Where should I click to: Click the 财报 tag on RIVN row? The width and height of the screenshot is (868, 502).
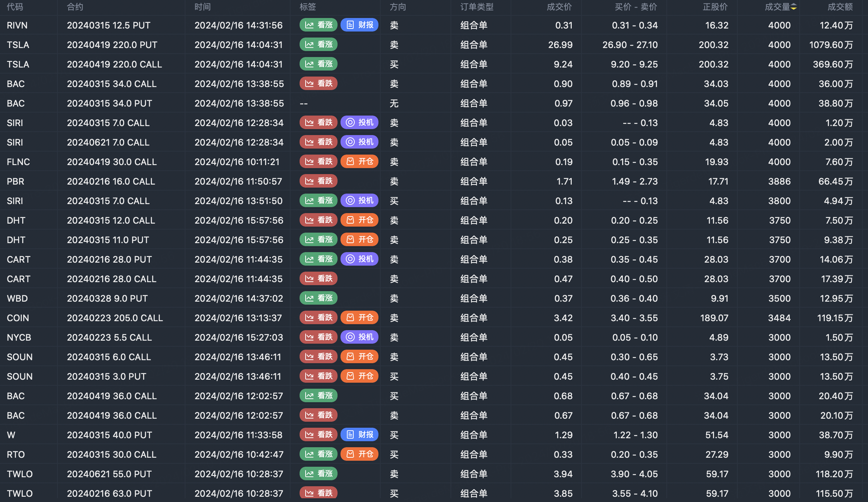pos(359,25)
